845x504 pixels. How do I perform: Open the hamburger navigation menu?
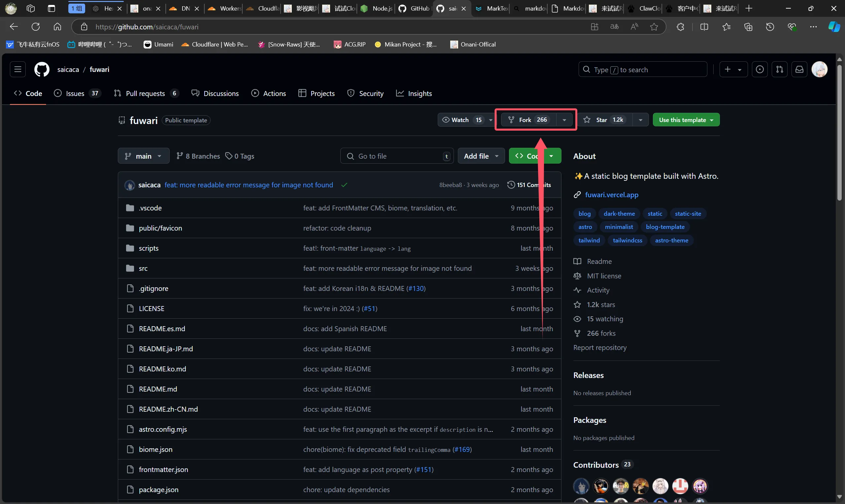18,69
